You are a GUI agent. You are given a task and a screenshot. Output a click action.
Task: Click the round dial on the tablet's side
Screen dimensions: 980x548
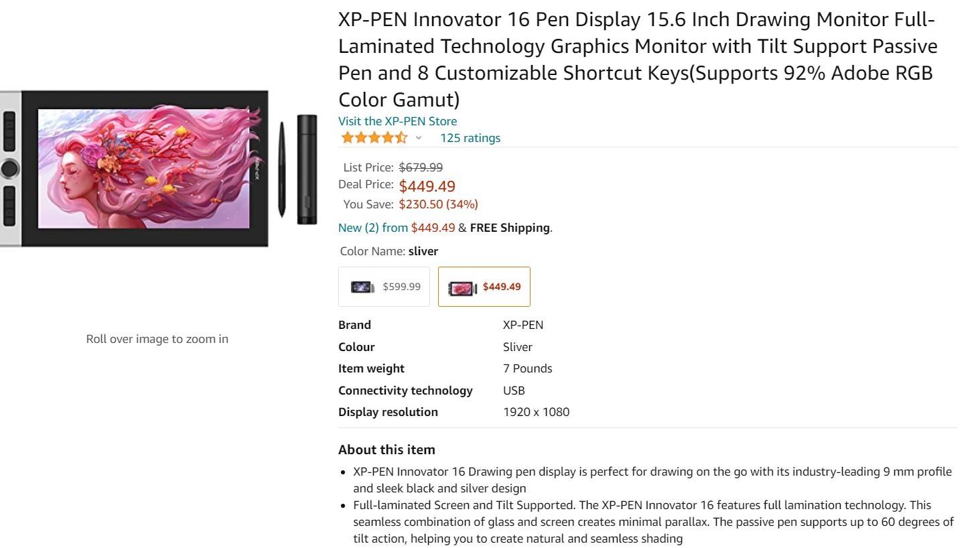[x=10, y=168]
